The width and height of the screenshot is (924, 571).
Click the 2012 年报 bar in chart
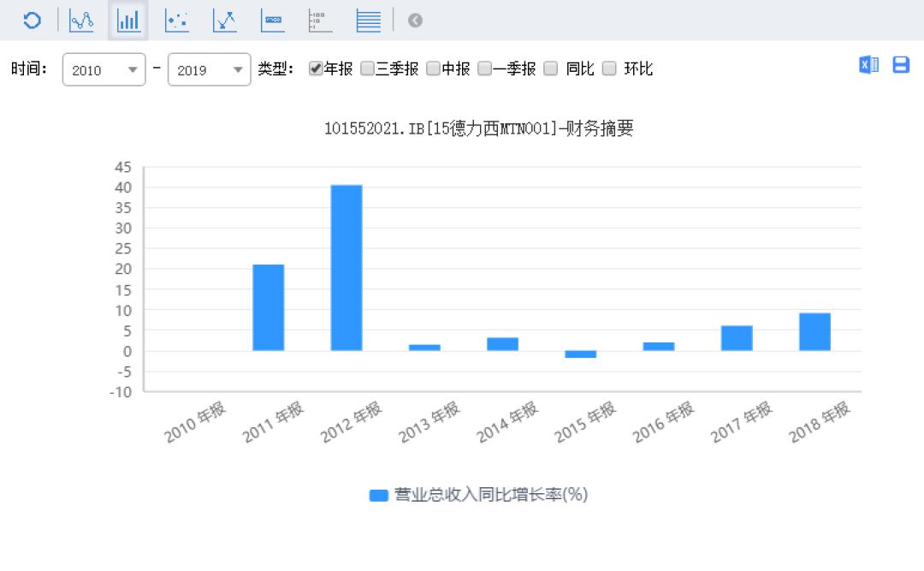[x=346, y=265]
